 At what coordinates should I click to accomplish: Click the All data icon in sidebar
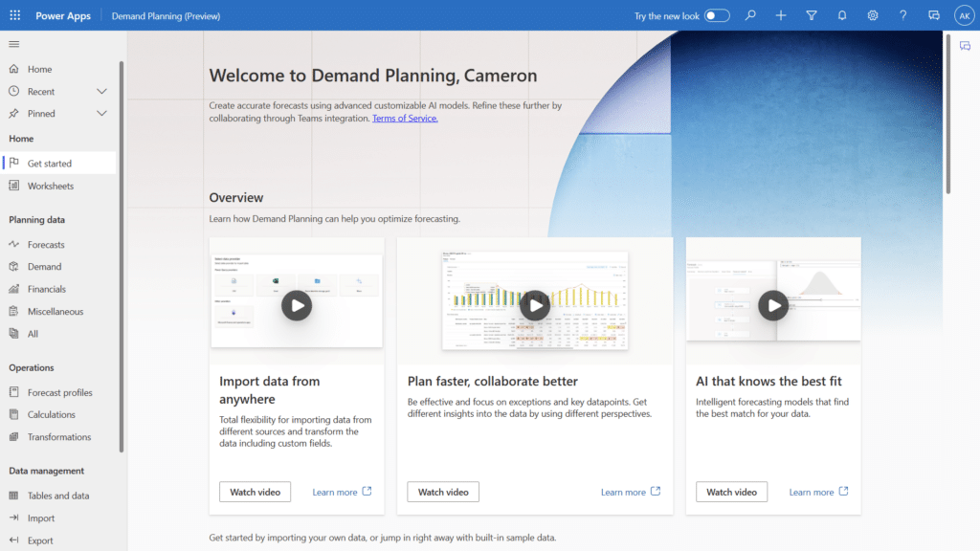point(13,334)
